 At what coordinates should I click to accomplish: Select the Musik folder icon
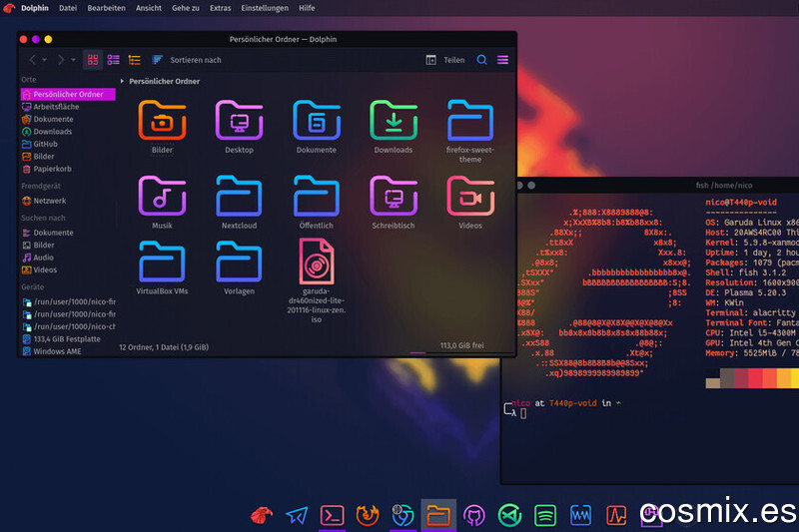[162, 196]
